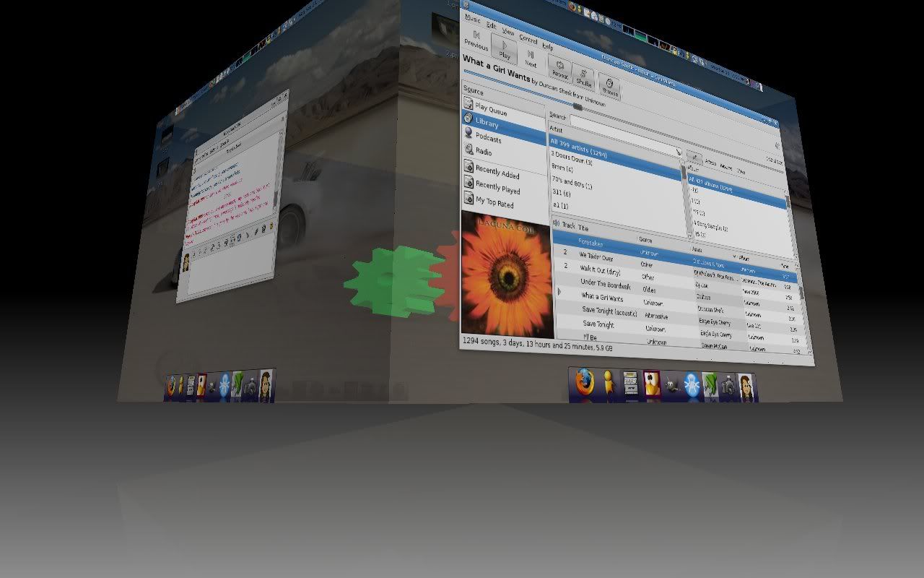Toggle the Repeat button

point(559,69)
